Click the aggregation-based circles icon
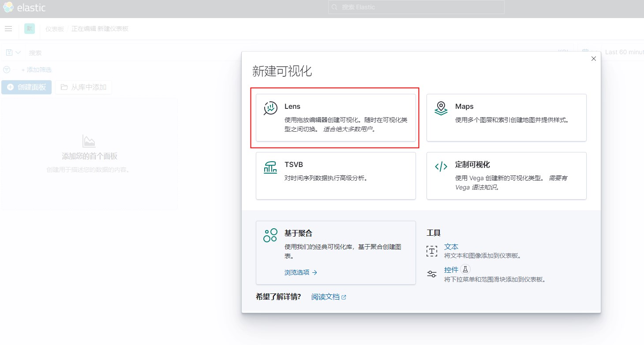This screenshot has height=345, width=644. coord(270,235)
